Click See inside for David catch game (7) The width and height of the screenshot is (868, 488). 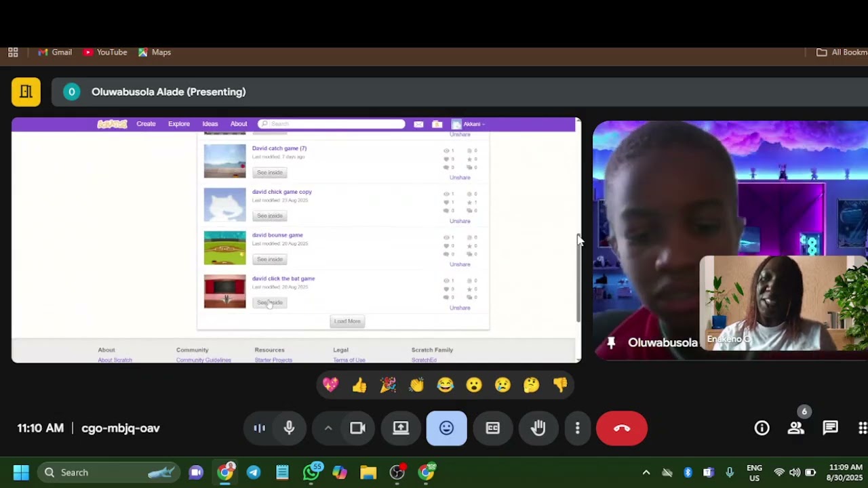270,173
